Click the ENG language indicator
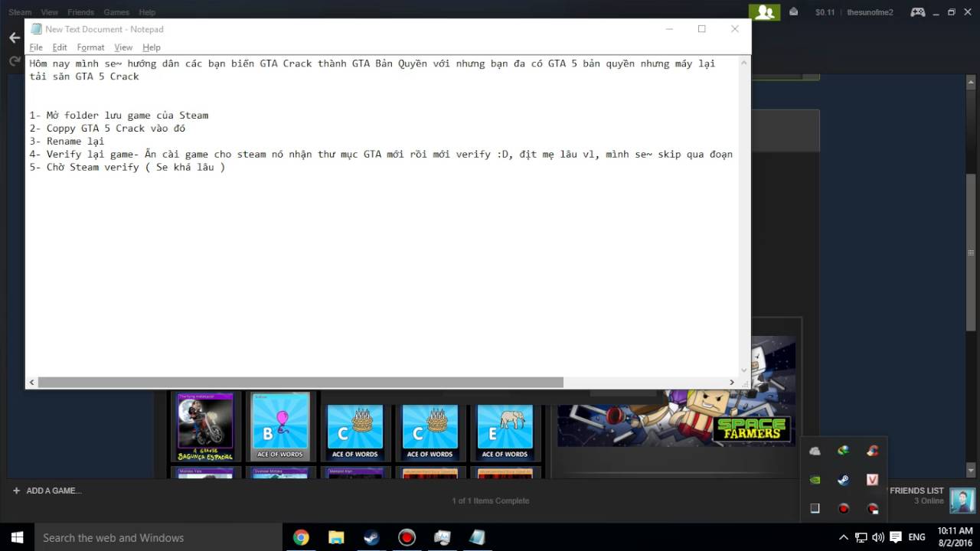This screenshot has height=551, width=980. point(916,537)
